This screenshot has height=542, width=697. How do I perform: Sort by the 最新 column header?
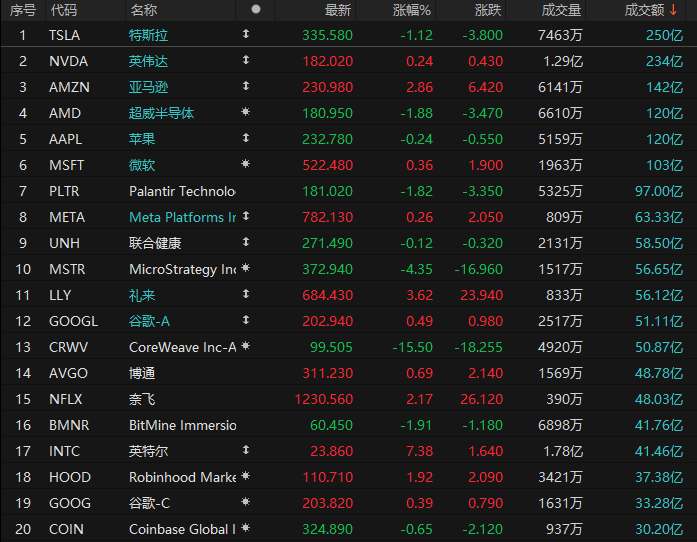[x=338, y=10]
